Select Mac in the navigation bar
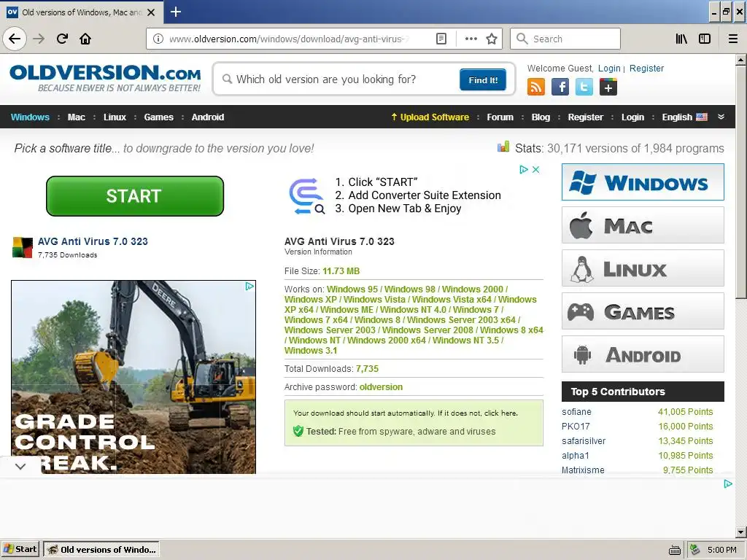The height and width of the screenshot is (560, 747). click(76, 117)
